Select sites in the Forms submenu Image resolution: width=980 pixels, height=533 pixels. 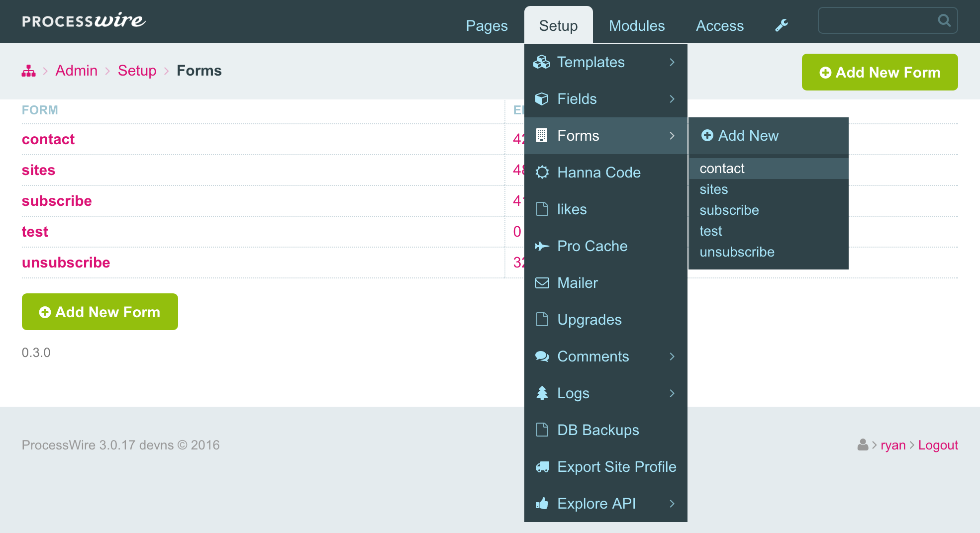pos(769,189)
